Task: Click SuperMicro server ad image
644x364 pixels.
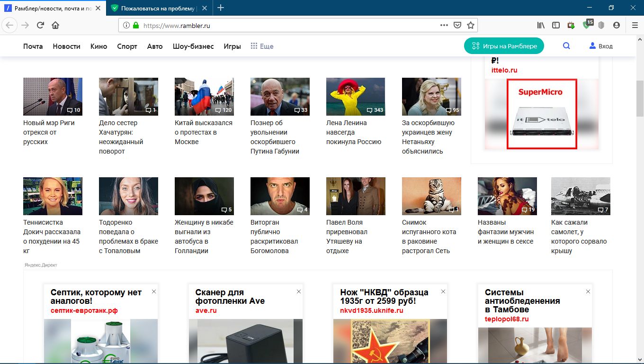Action: pyautogui.click(x=542, y=114)
